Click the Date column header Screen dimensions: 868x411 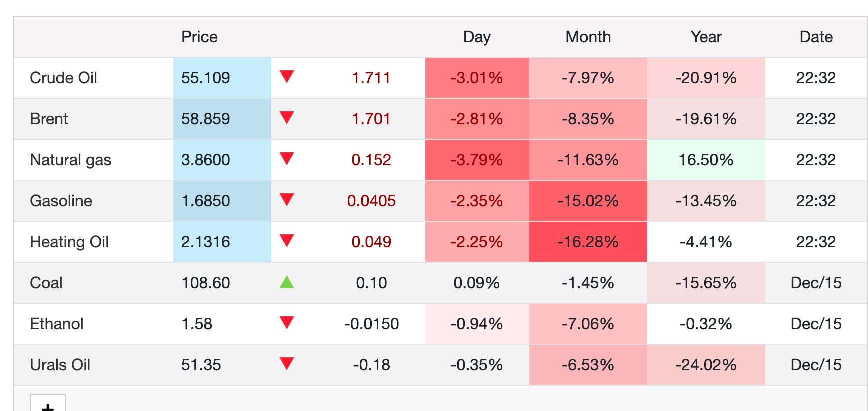[x=816, y=37]
